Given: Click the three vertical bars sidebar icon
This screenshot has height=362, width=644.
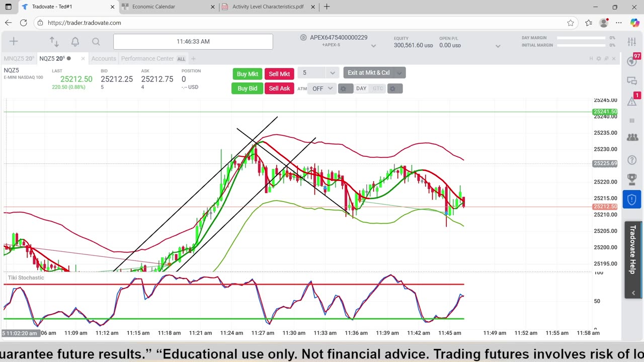Looking at the screenshot, I should pos(632,121).
